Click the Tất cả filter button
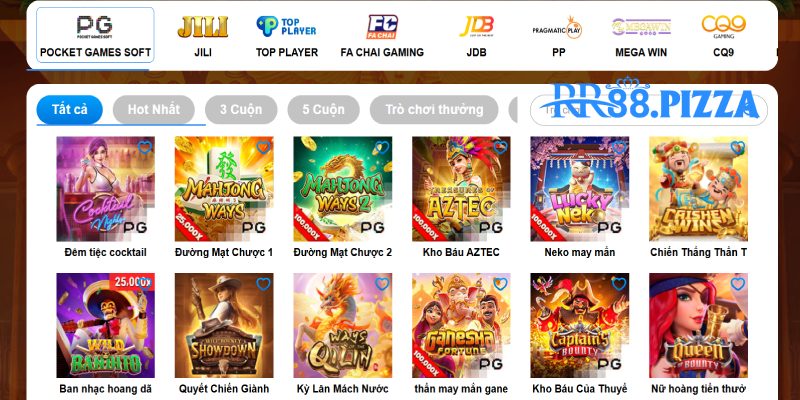This screenshot has height=400, width=800. [x=69, y=109]
